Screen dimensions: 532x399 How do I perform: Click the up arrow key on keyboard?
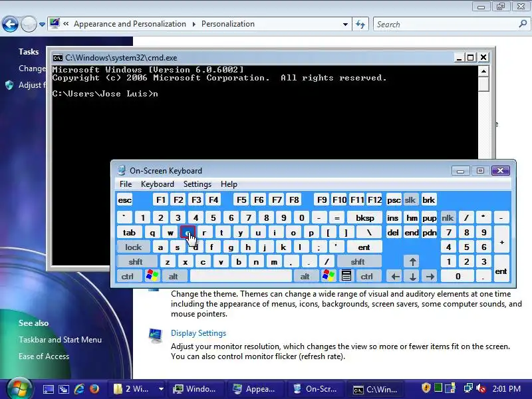[412, 261]
